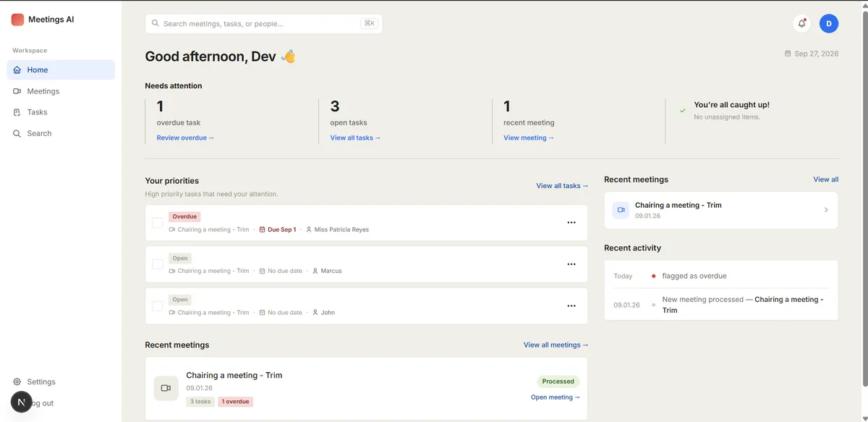Click Chairing a meeting - Trim title in bottom card
Screen dimensions: 868x422
[x=234, y=376]
